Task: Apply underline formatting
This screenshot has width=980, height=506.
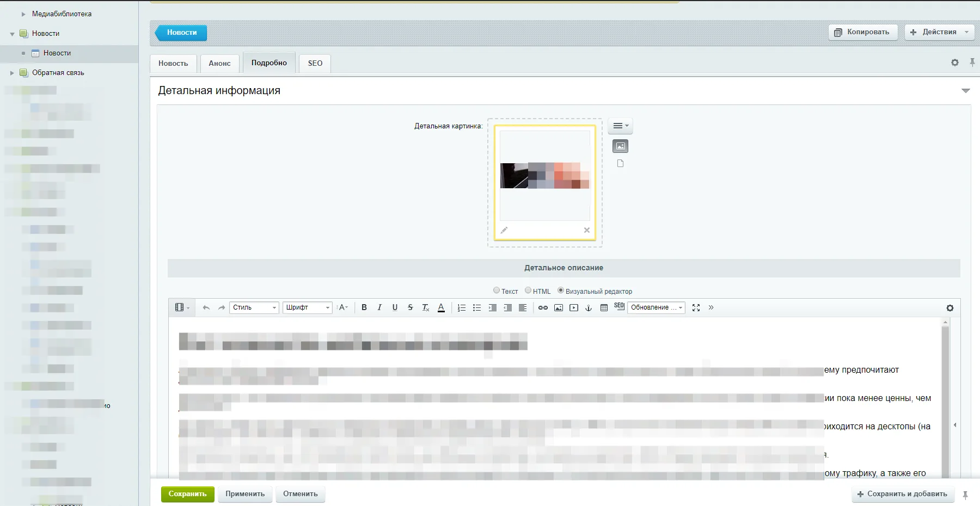Action: point(395,307)
